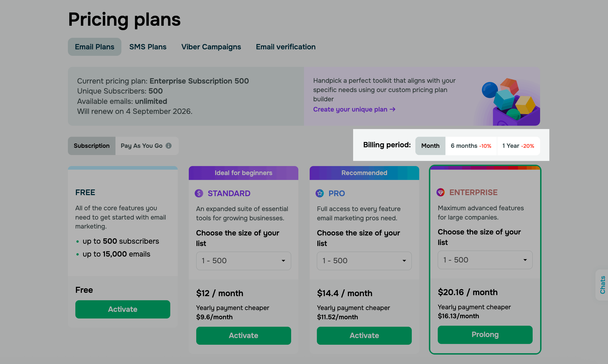Click the Pro plan star icon
This screenshot has width=608, height=364.
point(320,193)
